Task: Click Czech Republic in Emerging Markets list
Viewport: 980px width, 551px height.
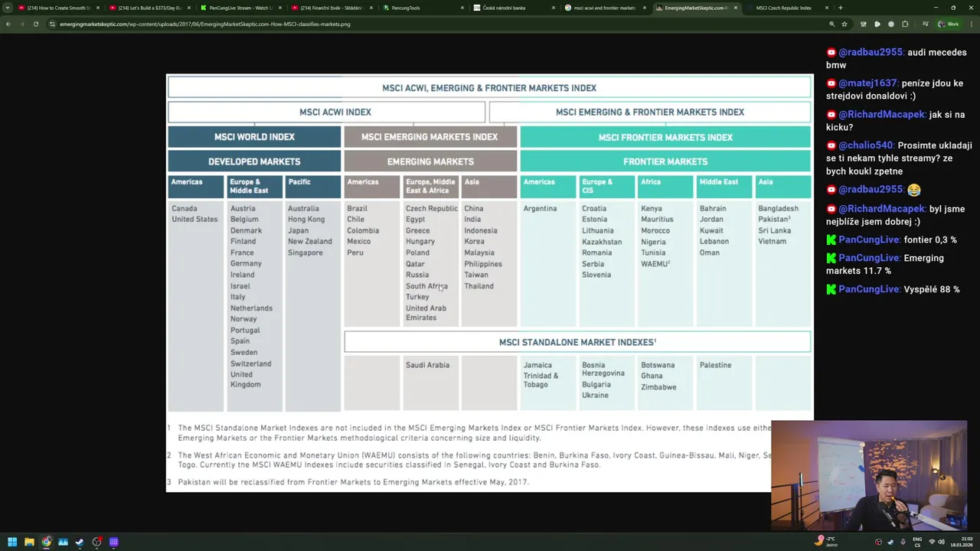Action: [x=431, y=208]
